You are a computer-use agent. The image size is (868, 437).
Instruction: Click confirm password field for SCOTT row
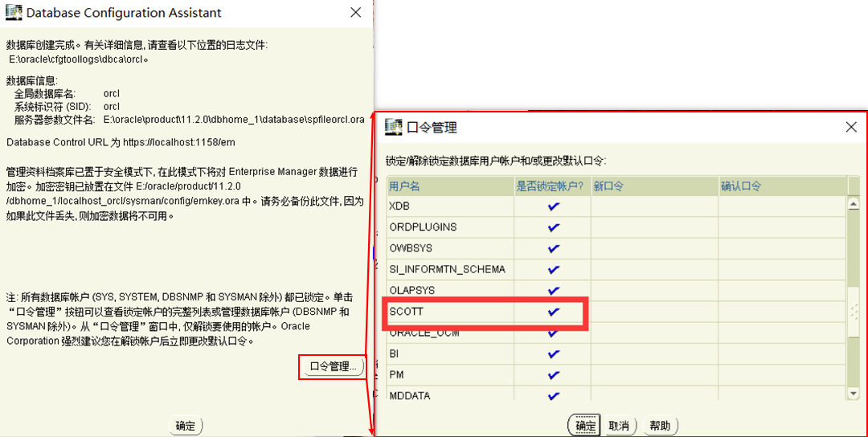pos(782,312)
